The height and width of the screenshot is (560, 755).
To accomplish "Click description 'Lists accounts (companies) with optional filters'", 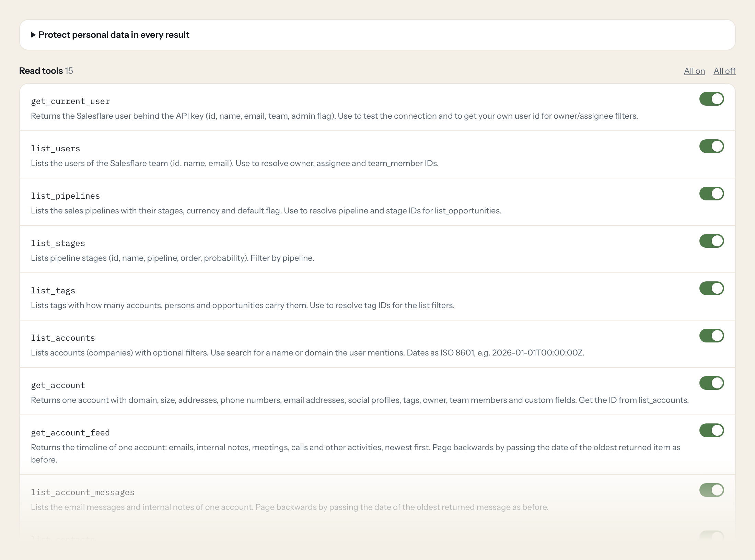I will [307, 353].
